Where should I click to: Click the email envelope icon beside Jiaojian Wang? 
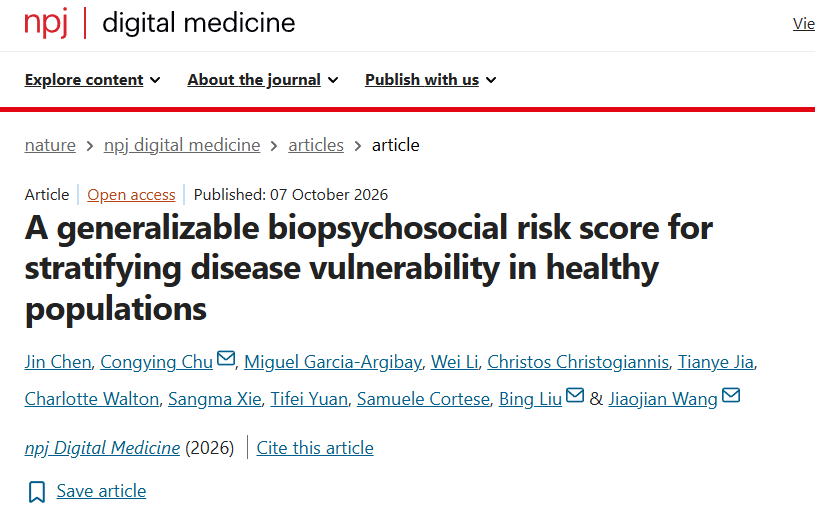click(731, 395)
